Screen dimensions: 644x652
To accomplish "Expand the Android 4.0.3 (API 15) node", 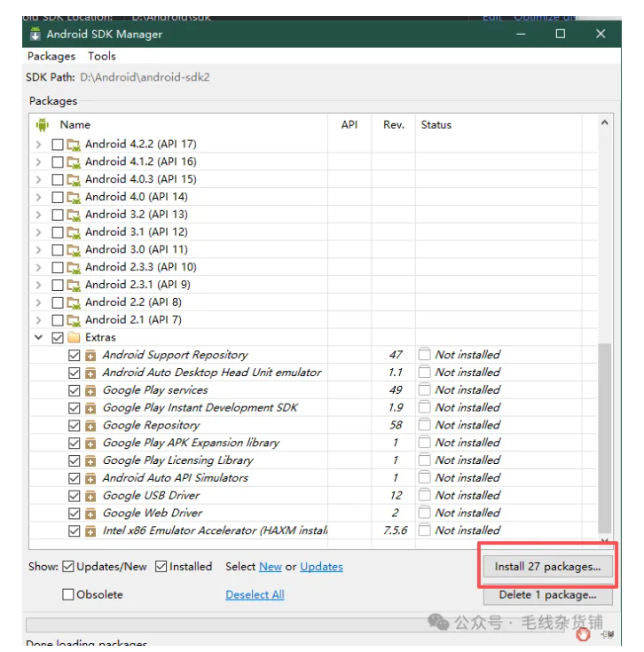I will pyautogui.click(x=39, y=179).
